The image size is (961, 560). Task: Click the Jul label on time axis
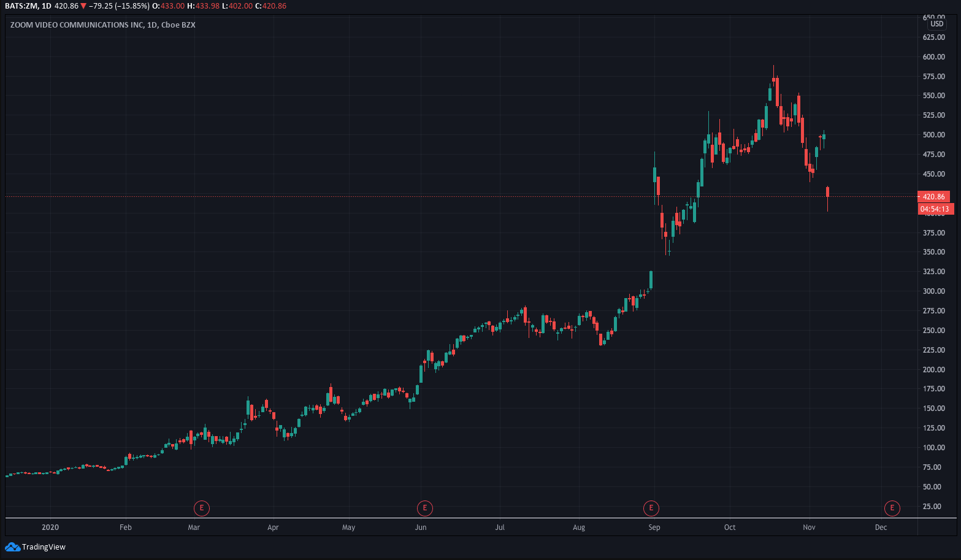click(x=500, y=527)
